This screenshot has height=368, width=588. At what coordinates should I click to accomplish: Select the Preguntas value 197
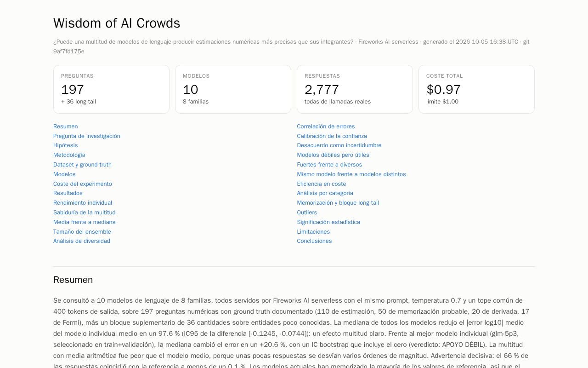click(x=73, y=89)
